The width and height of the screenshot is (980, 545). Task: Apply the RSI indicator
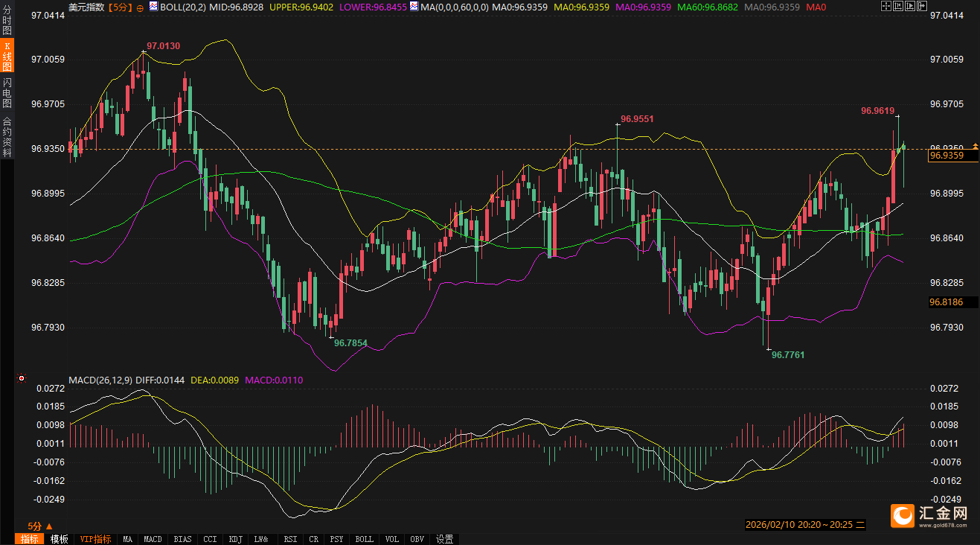point(291,539)
